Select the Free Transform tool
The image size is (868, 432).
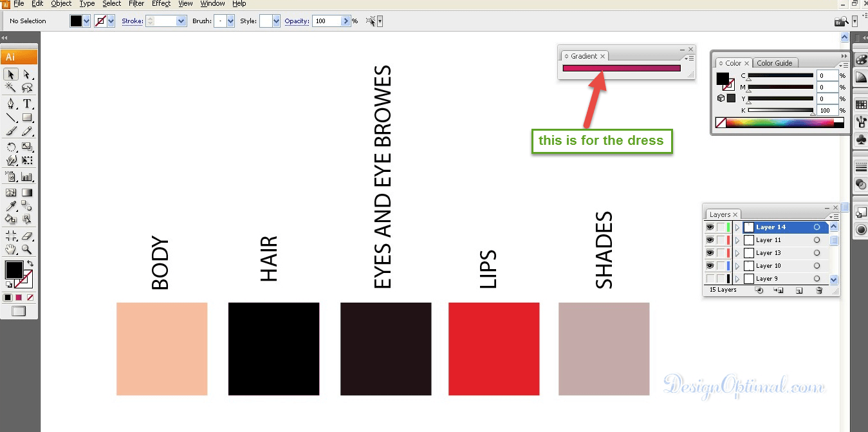click(27, 160)
